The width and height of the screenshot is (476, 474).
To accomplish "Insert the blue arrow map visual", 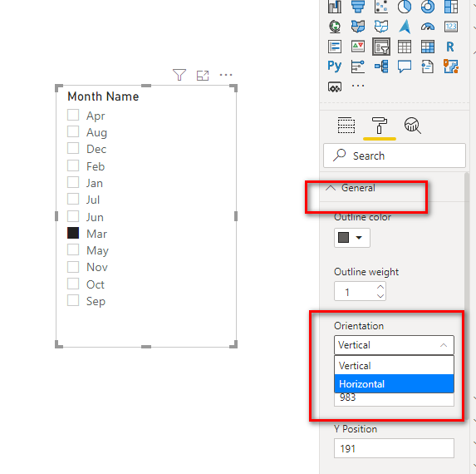I will [405, 27].
